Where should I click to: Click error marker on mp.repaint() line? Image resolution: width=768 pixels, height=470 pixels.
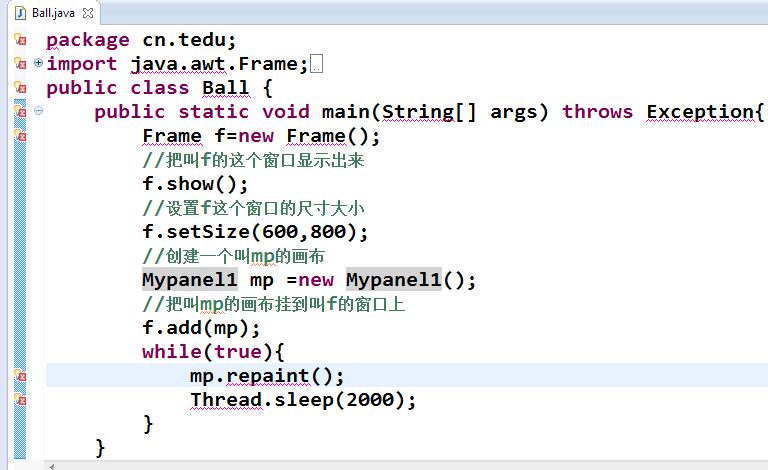(20, 376)
